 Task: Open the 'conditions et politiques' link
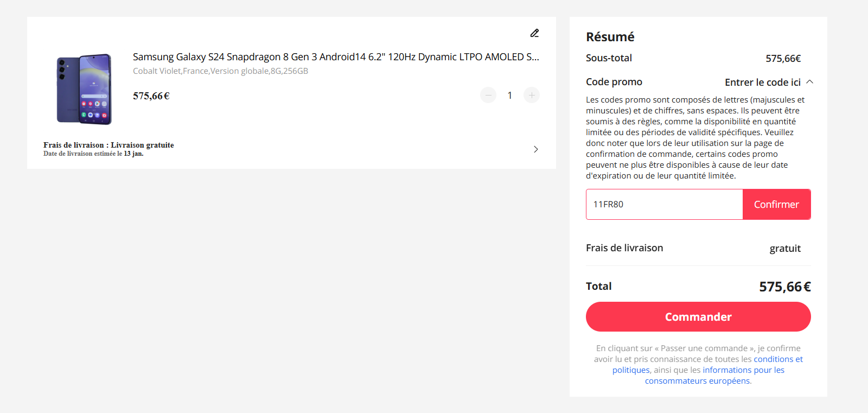778,359
